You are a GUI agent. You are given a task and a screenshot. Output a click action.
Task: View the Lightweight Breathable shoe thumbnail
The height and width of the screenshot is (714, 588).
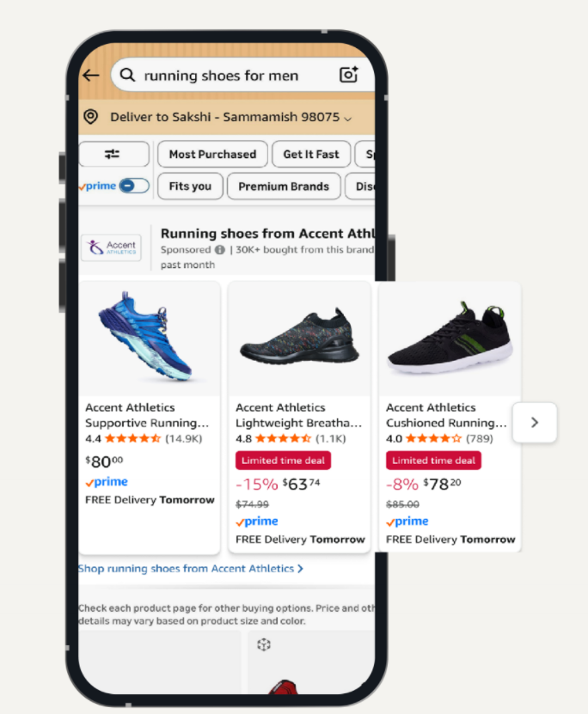299,339
